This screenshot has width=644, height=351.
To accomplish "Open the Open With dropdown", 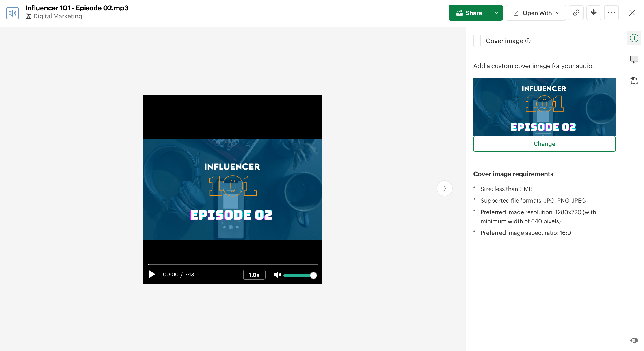I will (x=536, y=13).
